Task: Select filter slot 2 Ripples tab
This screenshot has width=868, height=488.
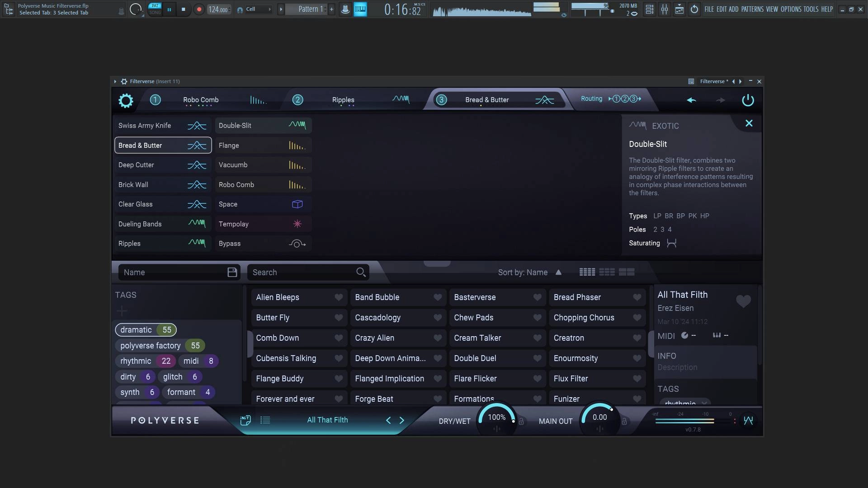Action: click(x=353, y=100)
